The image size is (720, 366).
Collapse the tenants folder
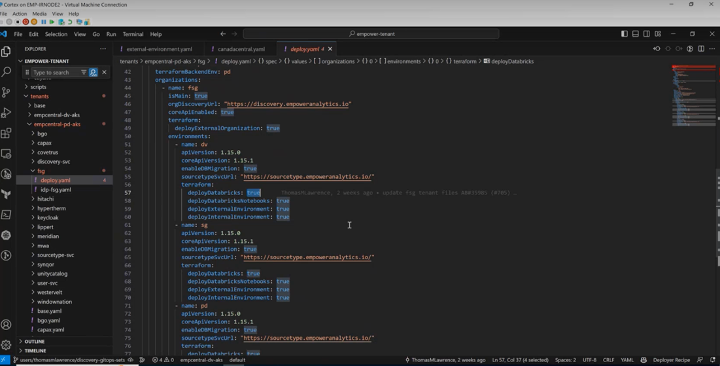click(x=39, y=96)
